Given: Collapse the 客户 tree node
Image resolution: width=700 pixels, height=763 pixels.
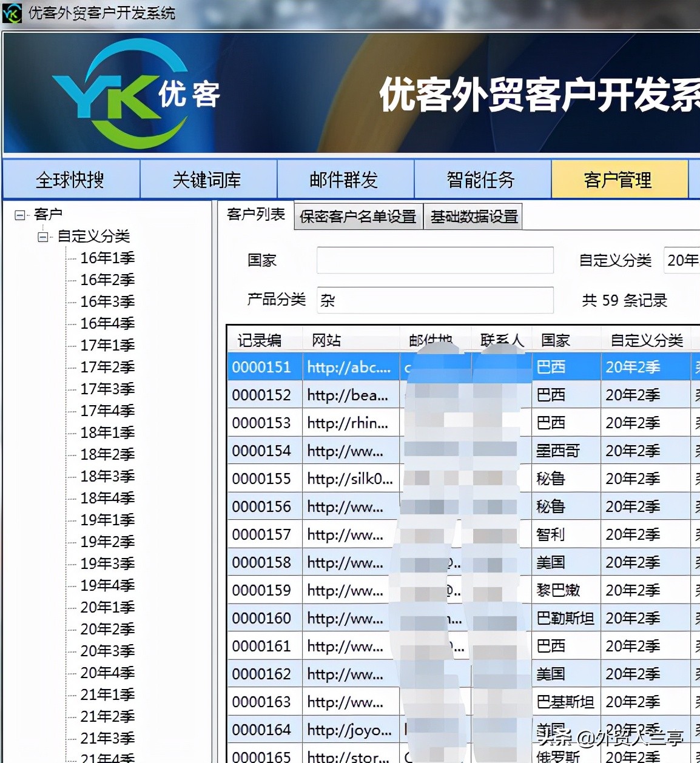Looking at the screenshot, I should [19, 213].
